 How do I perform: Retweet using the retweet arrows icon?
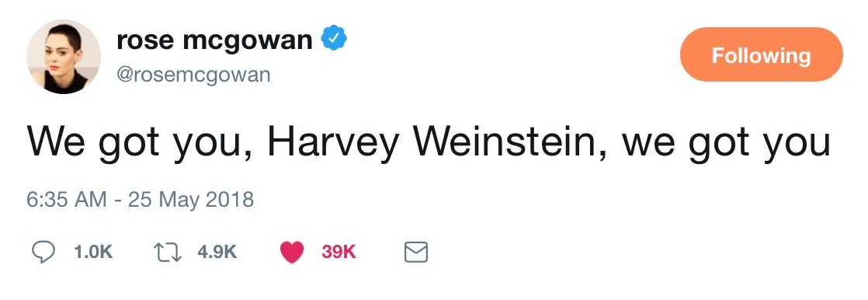[167, 253]
